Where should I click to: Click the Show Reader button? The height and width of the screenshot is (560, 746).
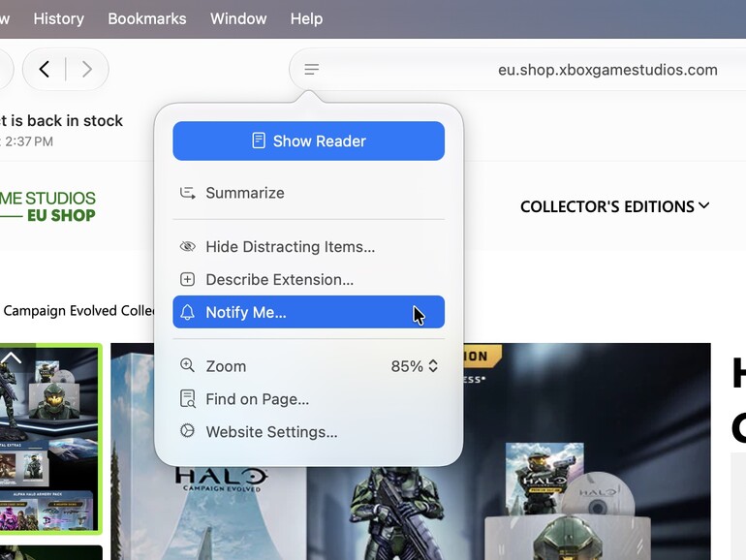309,140
